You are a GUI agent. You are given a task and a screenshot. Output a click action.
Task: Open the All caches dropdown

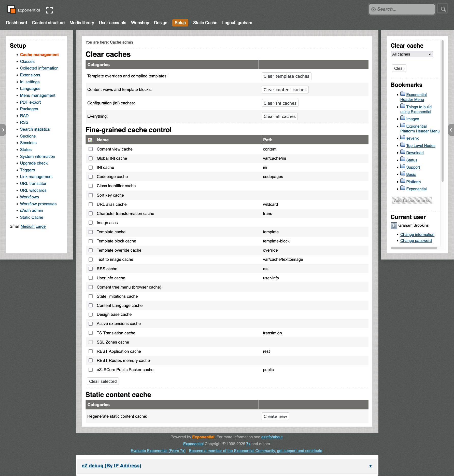point(412,54)
